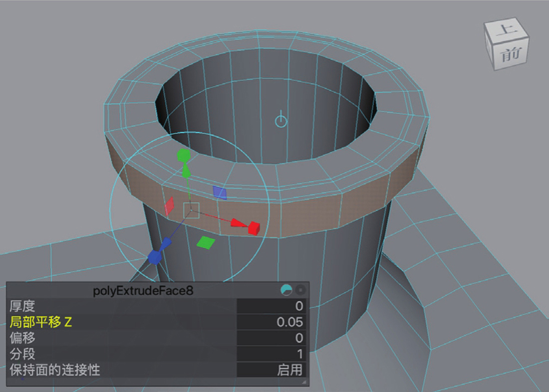Click the green plane handle of manipulator
Screen dimensions: 549x392
pos(205,242)
